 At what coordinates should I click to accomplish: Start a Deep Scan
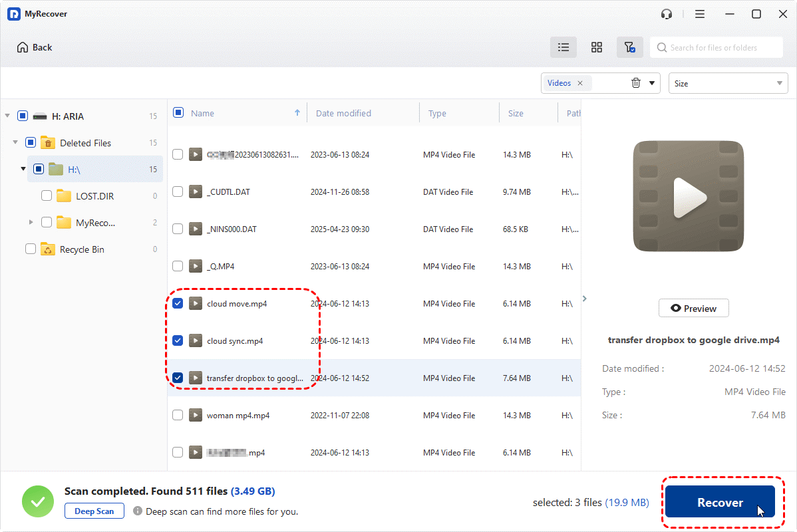click(94, 511)
